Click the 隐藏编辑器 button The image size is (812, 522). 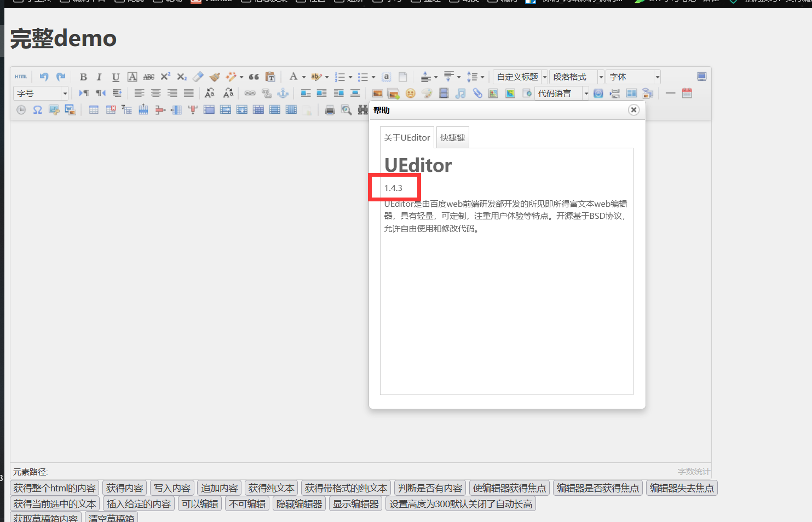tap(300, 504)
